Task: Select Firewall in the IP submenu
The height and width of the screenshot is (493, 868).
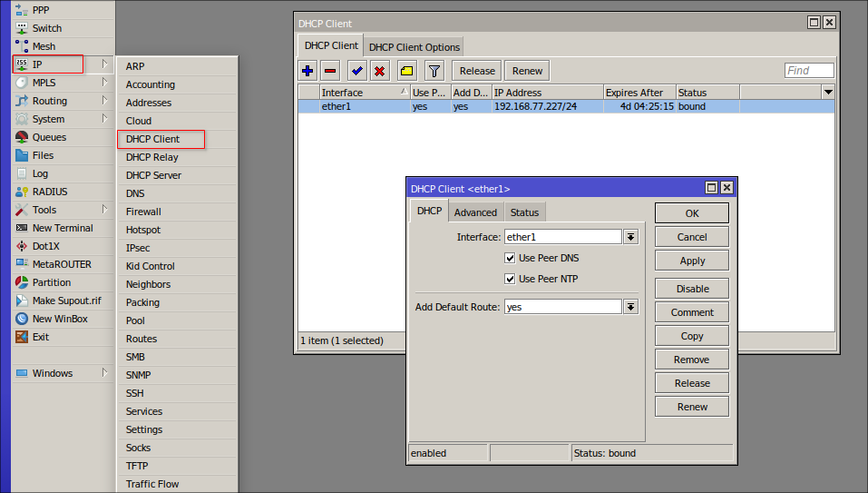Action: 143,212
